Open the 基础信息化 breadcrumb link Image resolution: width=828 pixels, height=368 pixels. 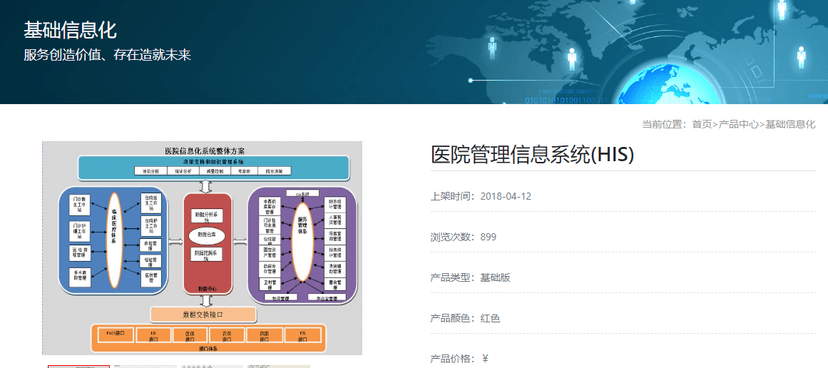point(791,125)
